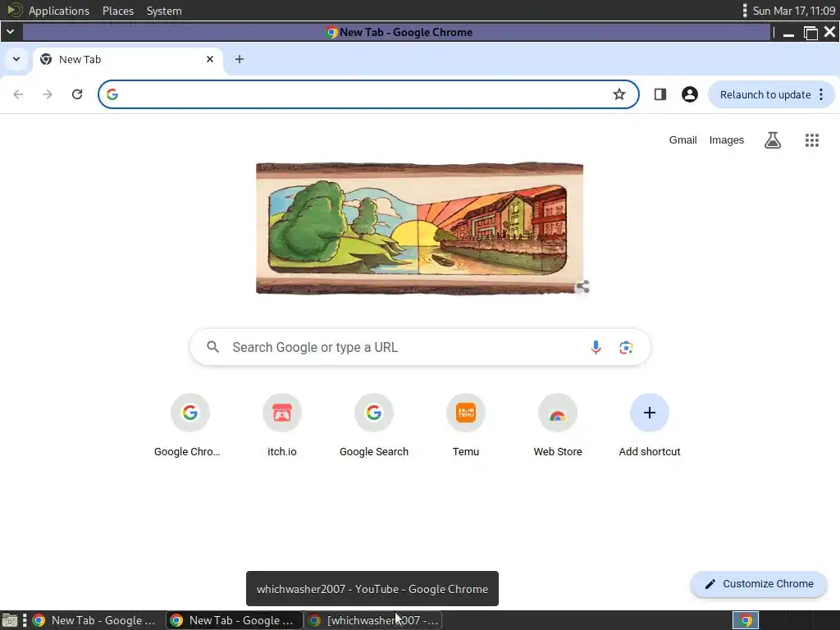Bookmark this tab with the star icon
The width and height of the screenshot is (840, 630).
tap(619, 94)
